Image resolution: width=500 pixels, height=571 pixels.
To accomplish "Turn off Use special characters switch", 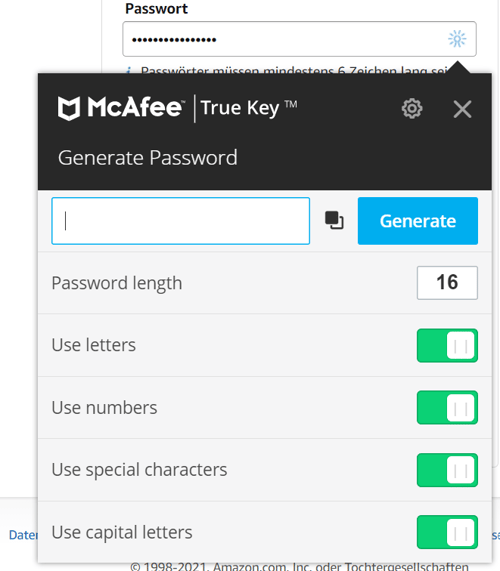I will [x=447, y=470].
